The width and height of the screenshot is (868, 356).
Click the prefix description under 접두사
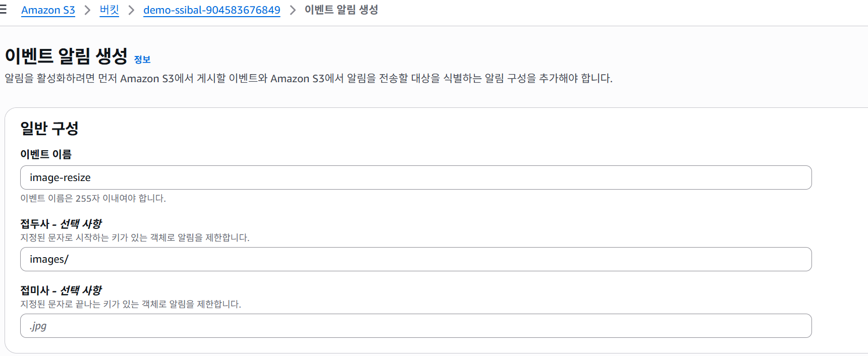[135, 238]
